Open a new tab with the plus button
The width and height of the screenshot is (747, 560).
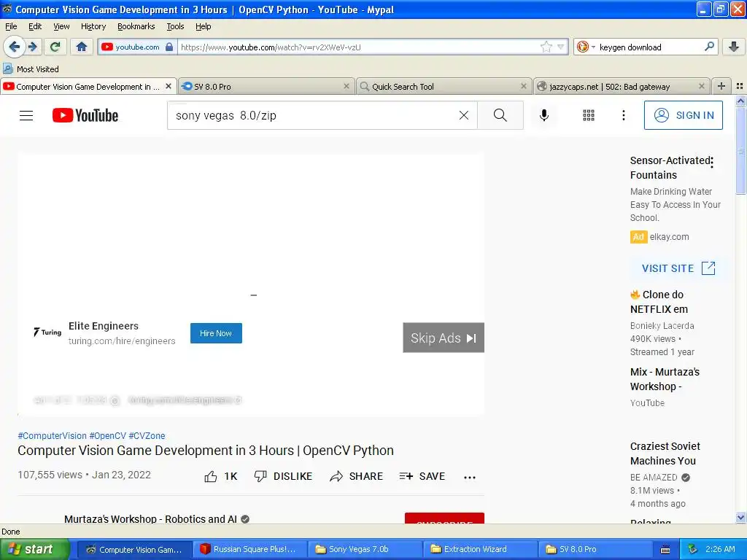(x=721, y=86)
